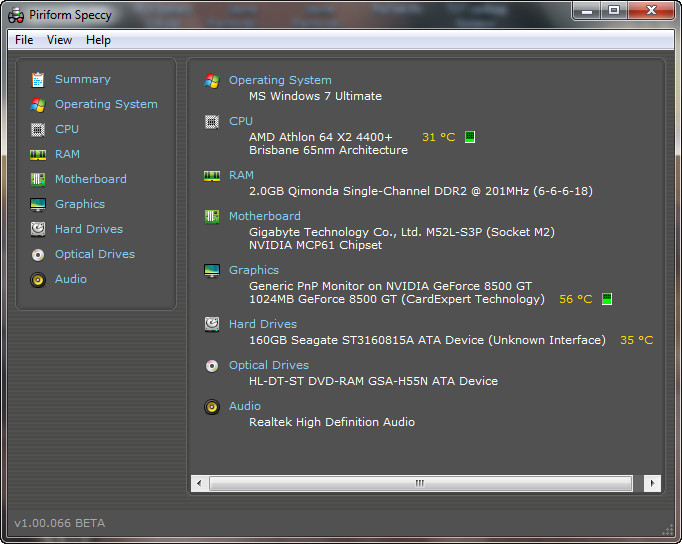The height and width of the screenshot is (544, 682).
Task: Click '1024MB GeForce 8500 GT' line
Action: click(x=397, y=299)
